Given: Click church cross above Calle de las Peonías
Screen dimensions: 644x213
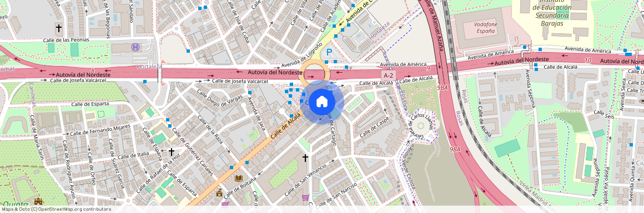Looking at the screenshot, I should point(59,28).
